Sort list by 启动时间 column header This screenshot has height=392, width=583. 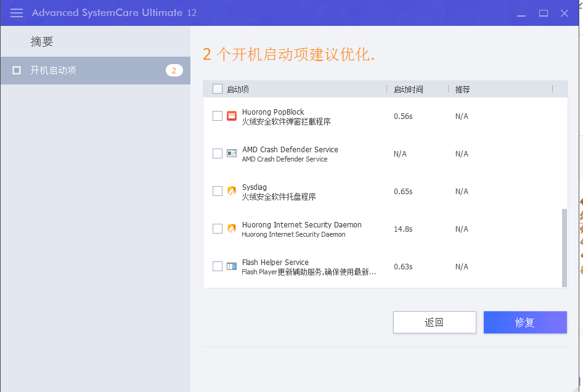tap(409, 89)
